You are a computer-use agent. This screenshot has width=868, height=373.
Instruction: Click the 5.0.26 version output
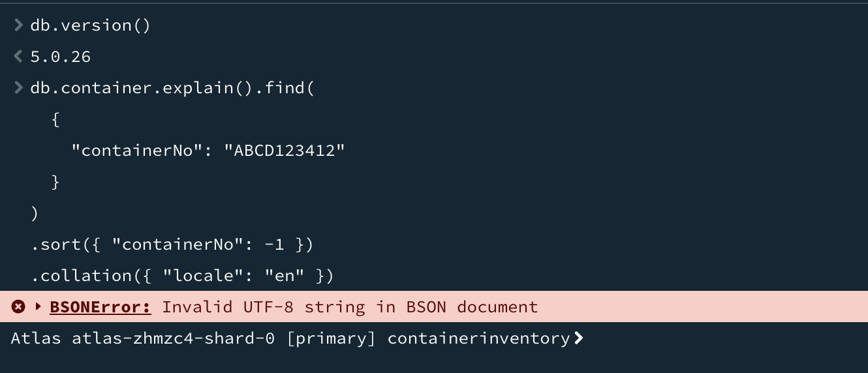pos(60,57)
